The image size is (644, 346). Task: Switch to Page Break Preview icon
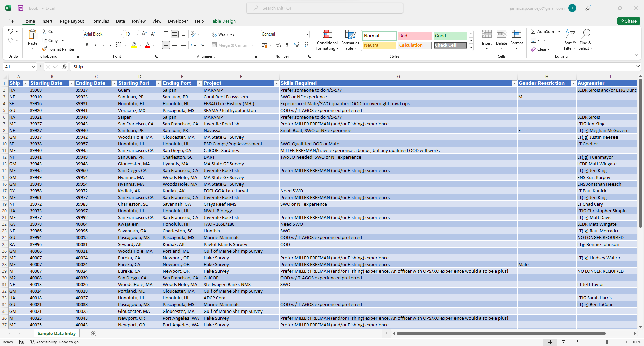pyautogui.click(x=577, y=342)
